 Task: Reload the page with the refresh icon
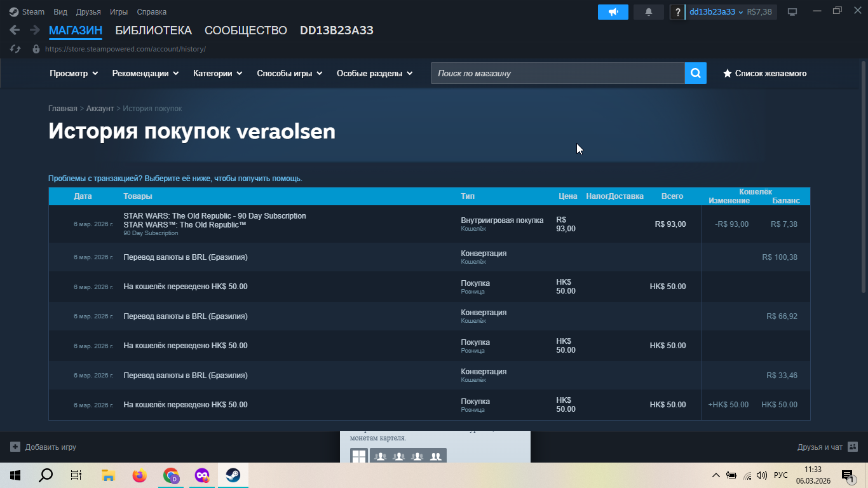(15, 49)
